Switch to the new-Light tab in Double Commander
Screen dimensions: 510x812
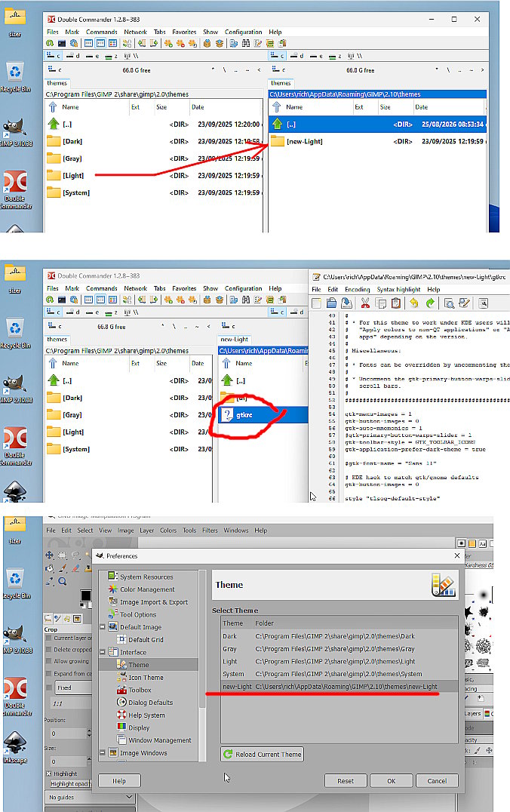click(234, 339)
